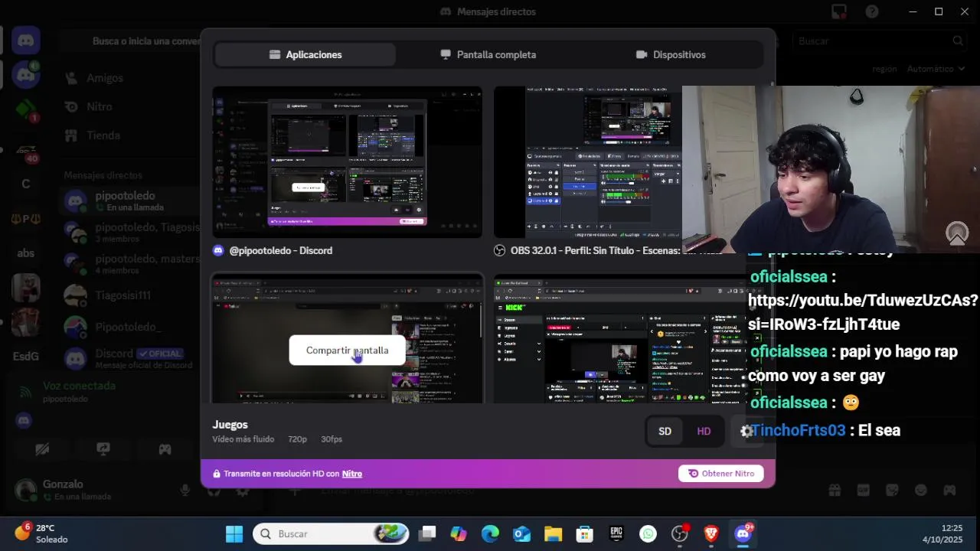Click the Busca o inicia una conversación field
The width and height of the screenshot is (980, 551).
point(130,41)
